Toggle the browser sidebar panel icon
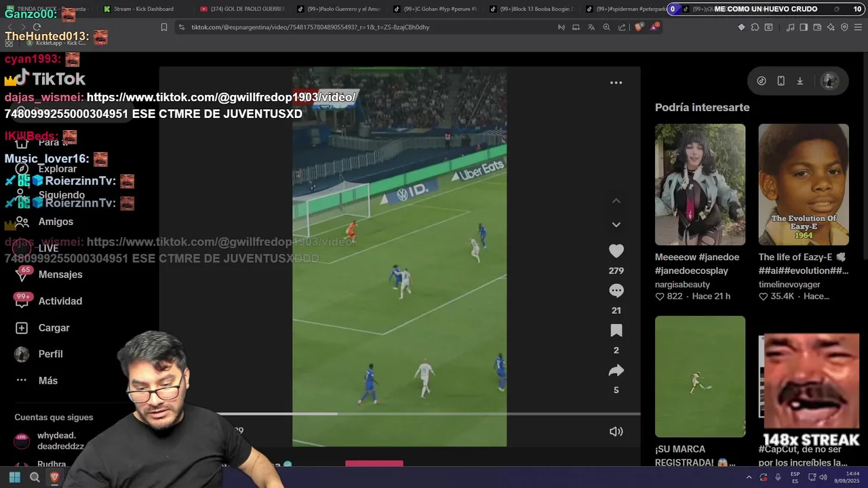The image size is (868, 488). coord(804,27)
